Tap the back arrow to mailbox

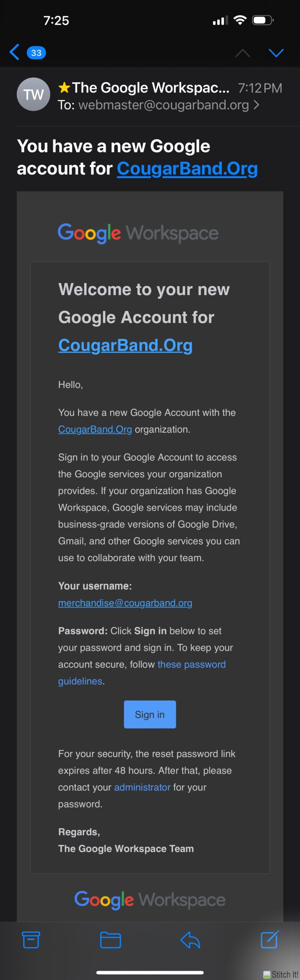(14, 52)
